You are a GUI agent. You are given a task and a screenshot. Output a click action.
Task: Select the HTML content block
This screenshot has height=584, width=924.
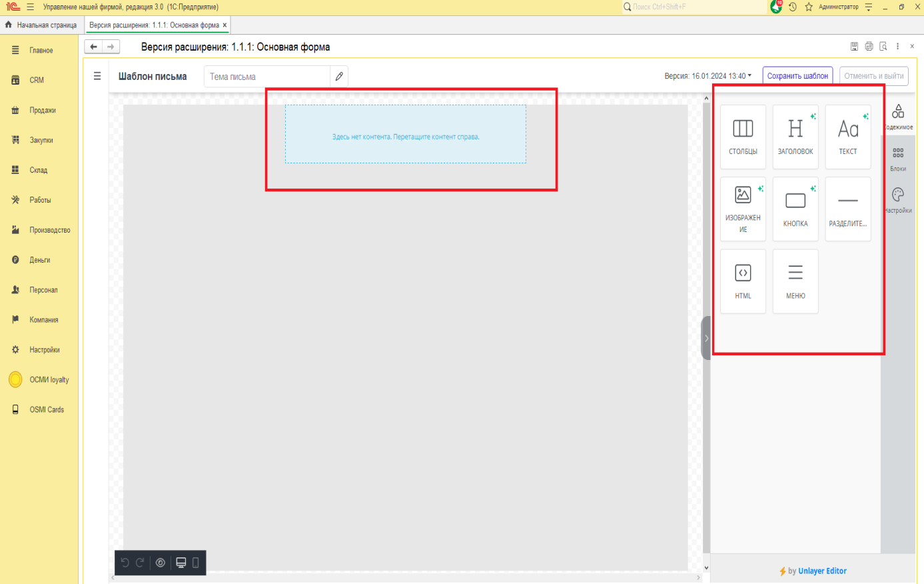(743, 281)
